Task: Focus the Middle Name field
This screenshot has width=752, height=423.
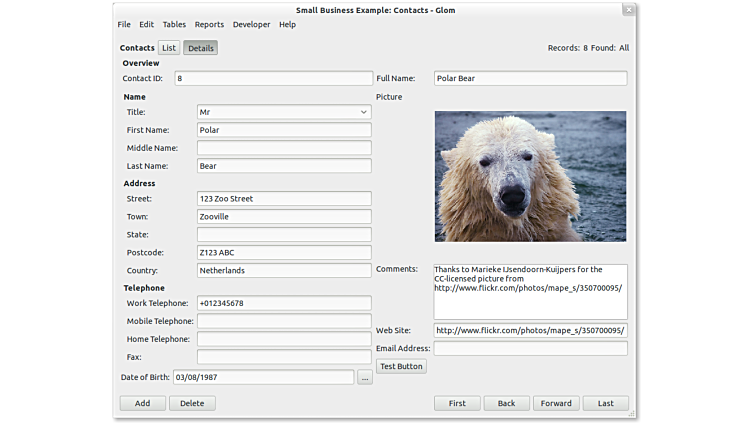Action: pyautogui.click(x=284, y=148)
